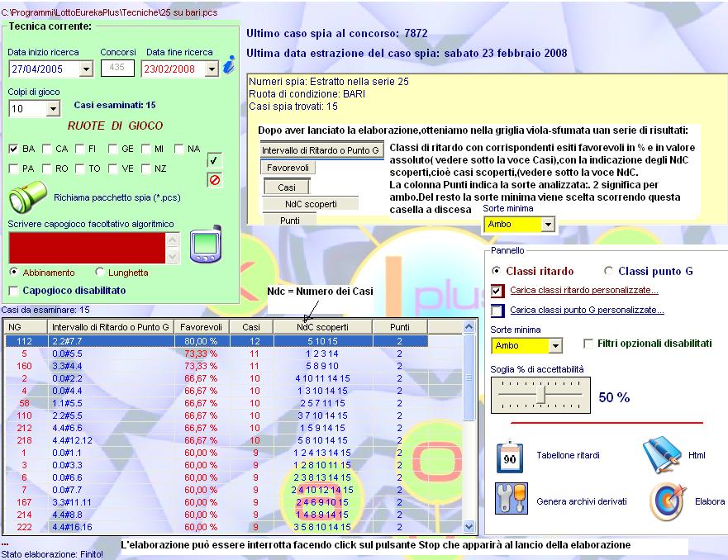The image size is (728, 560).
Task: Enable the FI wheel checkbox
Action: [79, 149]
